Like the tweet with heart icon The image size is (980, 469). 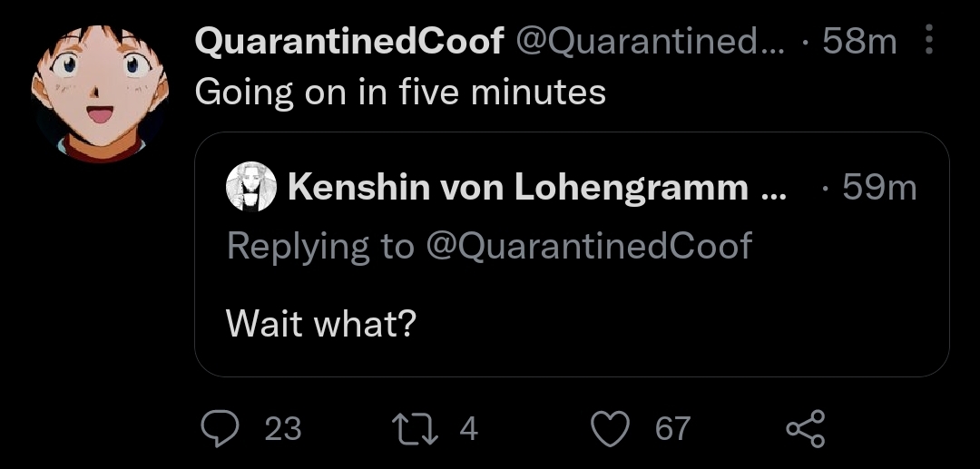610,429
